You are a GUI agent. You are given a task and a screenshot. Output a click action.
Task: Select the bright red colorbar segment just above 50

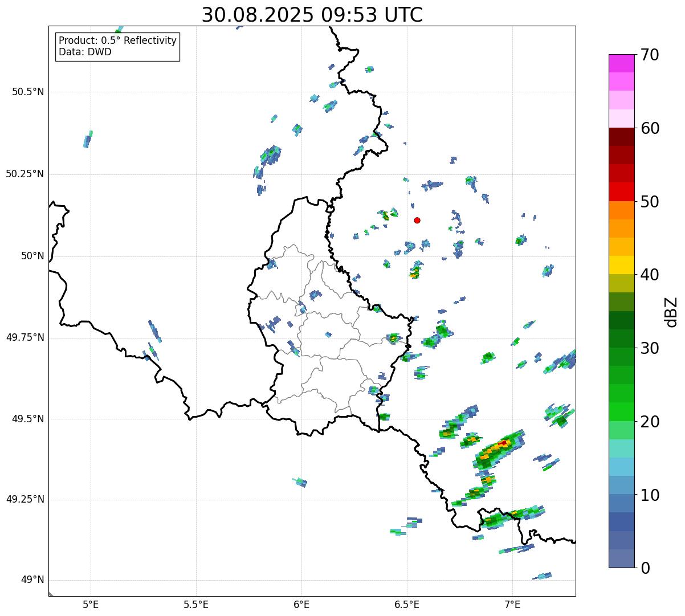click(625, 191)
